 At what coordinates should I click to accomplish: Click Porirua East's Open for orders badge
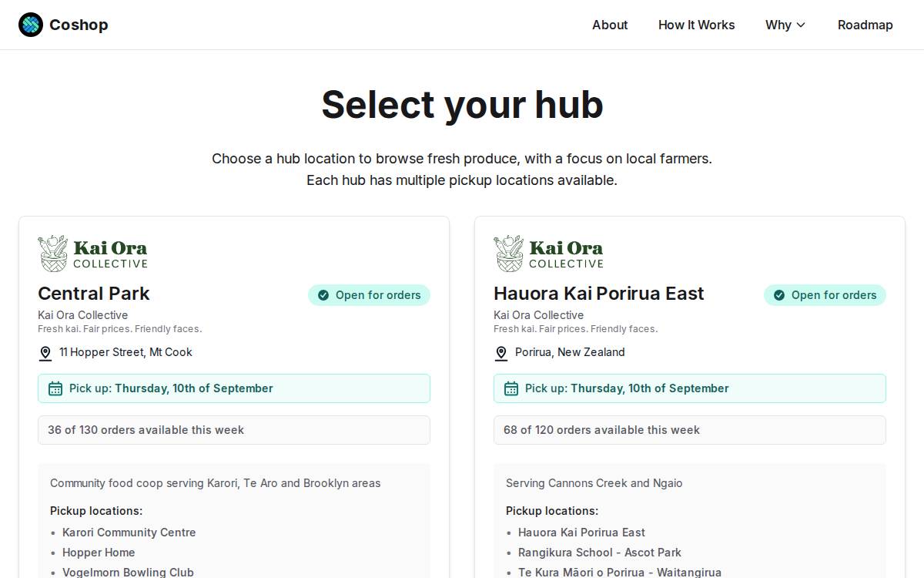[825, 295]
